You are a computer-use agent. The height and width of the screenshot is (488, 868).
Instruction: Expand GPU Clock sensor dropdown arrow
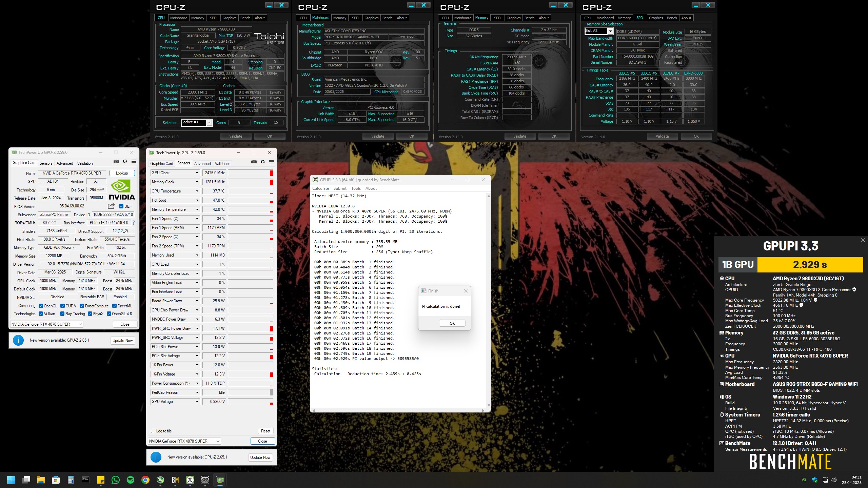click(x=197, y=173)
